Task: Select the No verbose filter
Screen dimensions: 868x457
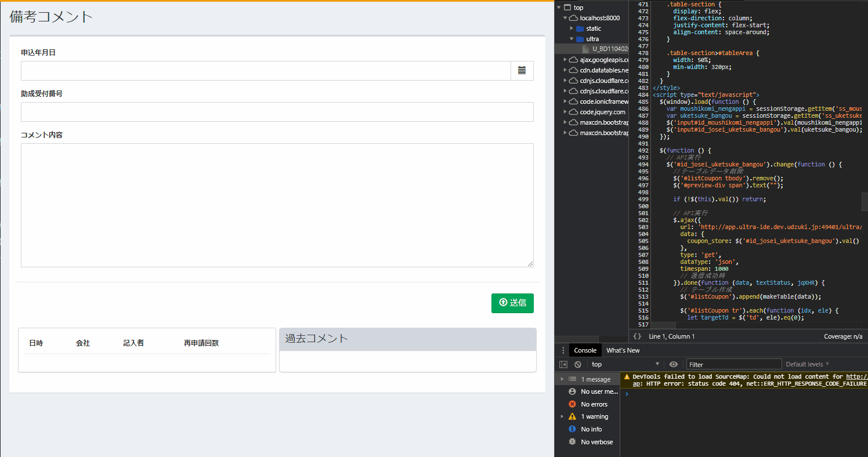Action: coord(596,442)
